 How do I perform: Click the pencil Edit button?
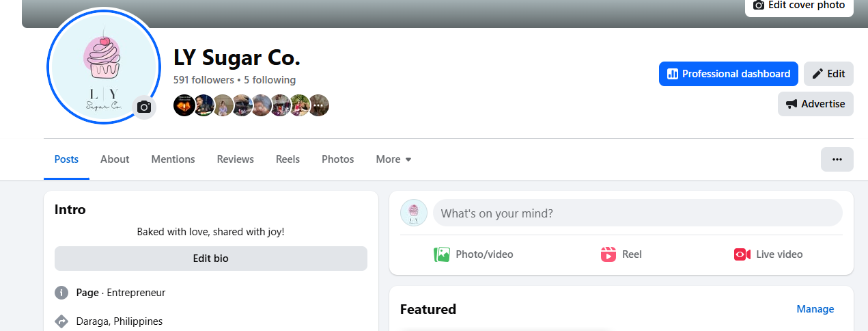point(828,74)
